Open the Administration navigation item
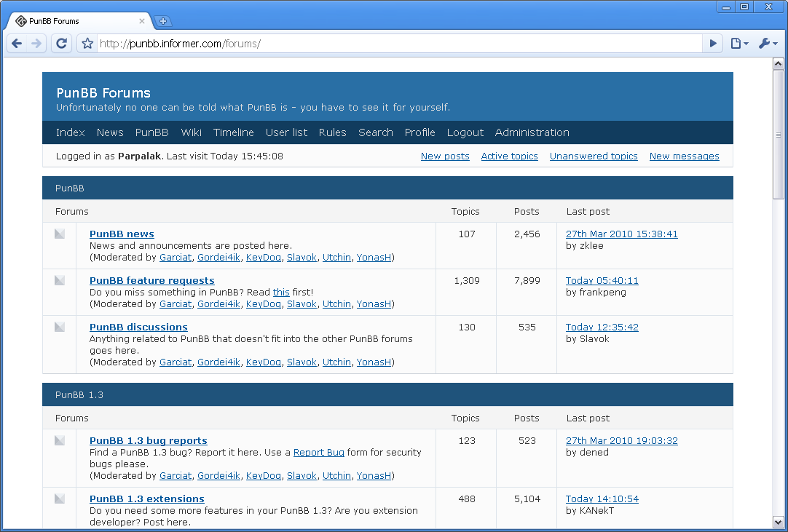This screenshot has height=532, width=788. pos(532,132)
